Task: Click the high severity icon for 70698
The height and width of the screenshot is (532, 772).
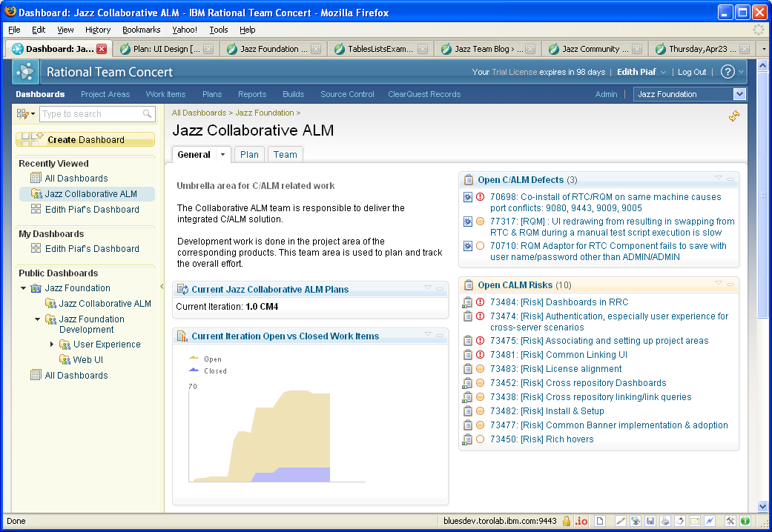Action: point(481,197)
